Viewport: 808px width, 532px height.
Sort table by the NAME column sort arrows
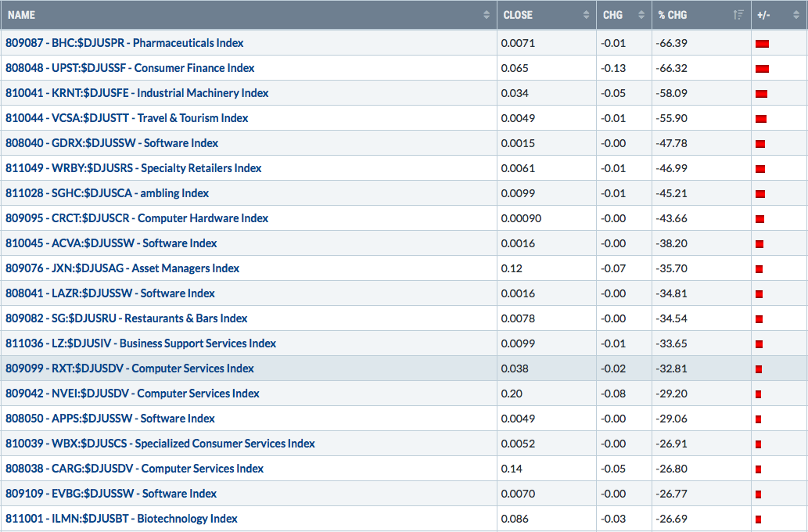[x=487, y=15]
